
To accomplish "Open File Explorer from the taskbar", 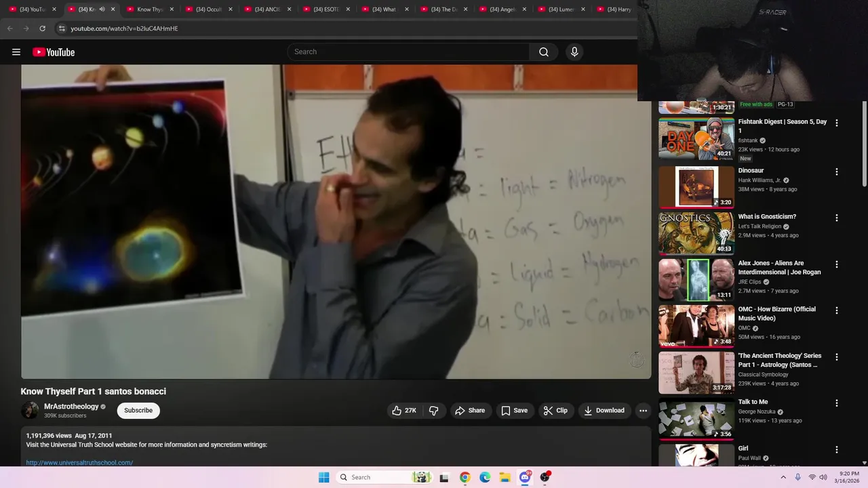I will tap(505, 477).
